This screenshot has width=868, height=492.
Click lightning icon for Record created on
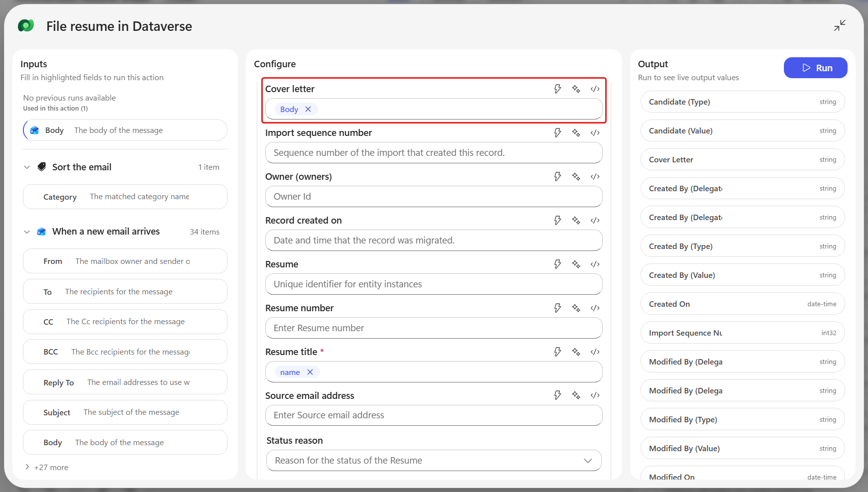click(x=557, y=220)
